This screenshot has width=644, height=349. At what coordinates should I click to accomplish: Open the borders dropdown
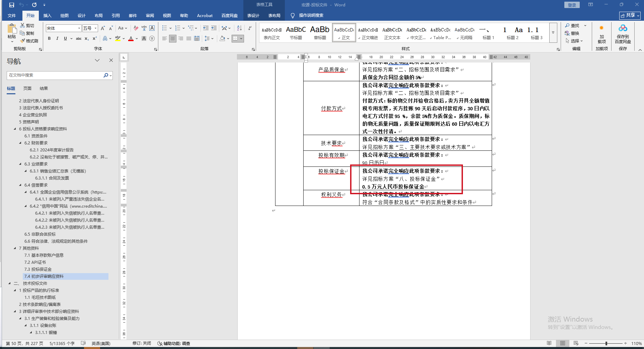[x=241, y=38]
